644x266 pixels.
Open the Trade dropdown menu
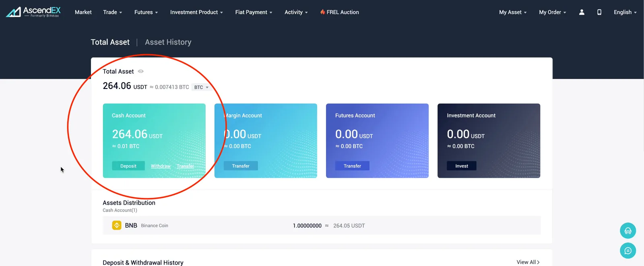(x=112, y=12)
